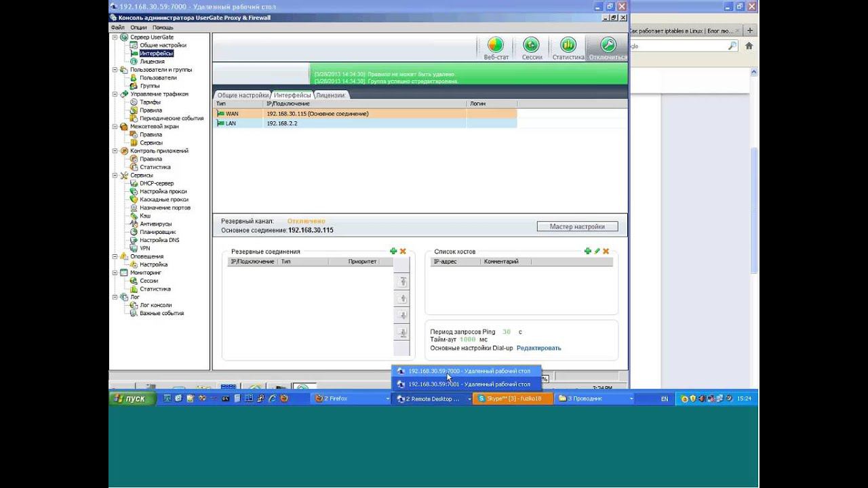Image resolution: width=868 pixels, height=488 pixels.
Task: Collapse the Оповещения tree node
Action: click(115, 256)
